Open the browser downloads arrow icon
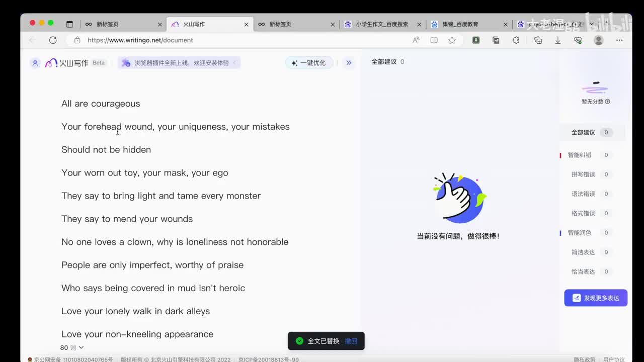Viewport: 644px width, 362px height. click(557, 40)
